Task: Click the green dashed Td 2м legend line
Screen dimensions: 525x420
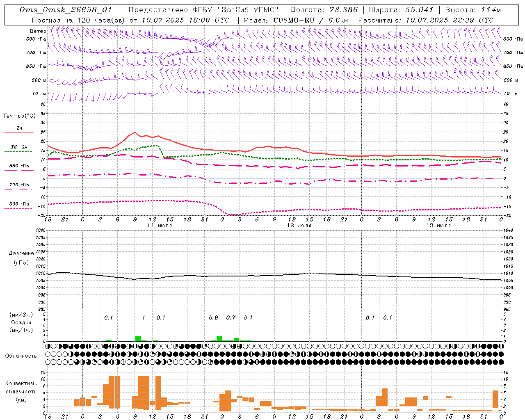Action: [x=18, y=151]
